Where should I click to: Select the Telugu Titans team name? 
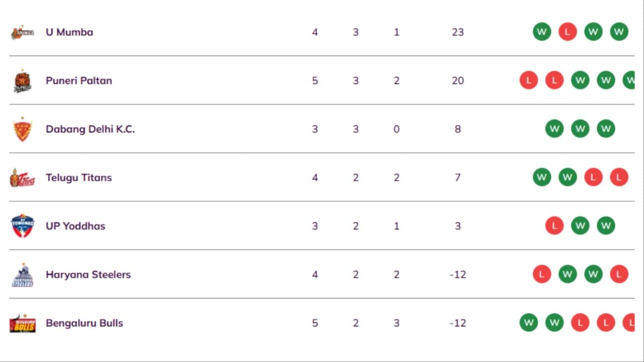tap(79, 177)
